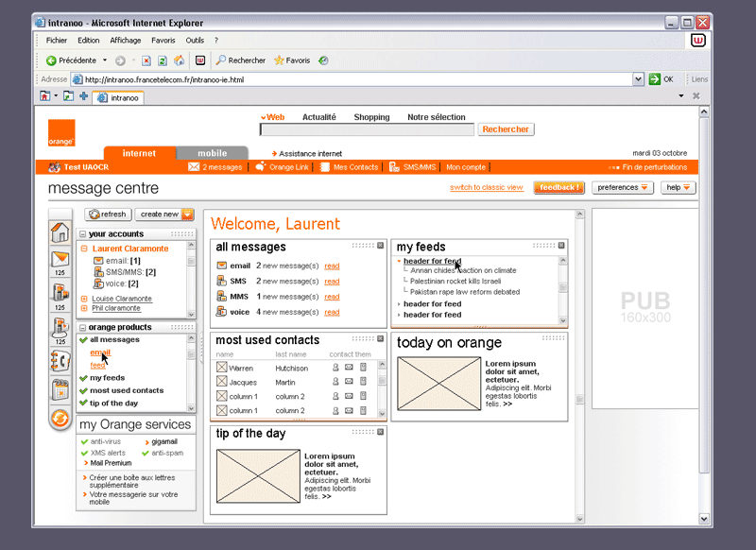Click the mobile phone icon for Jacques
This screenshot has width=756, height=550.
[363, 382]
